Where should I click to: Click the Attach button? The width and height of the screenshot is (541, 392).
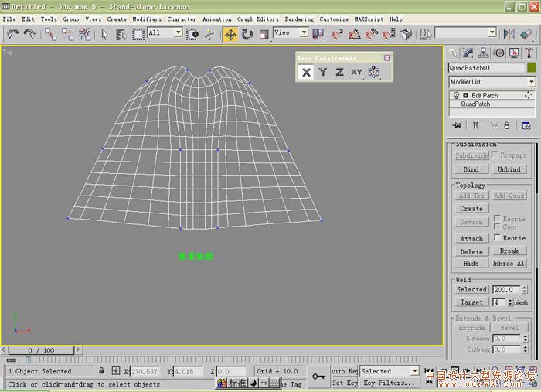pos(471,238)
